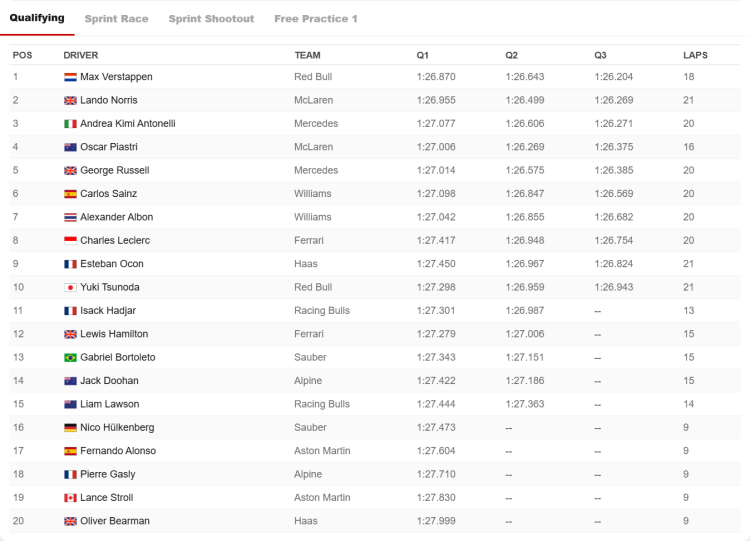Image resolution: width=750 pixels, height=541 pixels.
Task: Open Lewis Hamilton driver name
Action: point(114,334)
